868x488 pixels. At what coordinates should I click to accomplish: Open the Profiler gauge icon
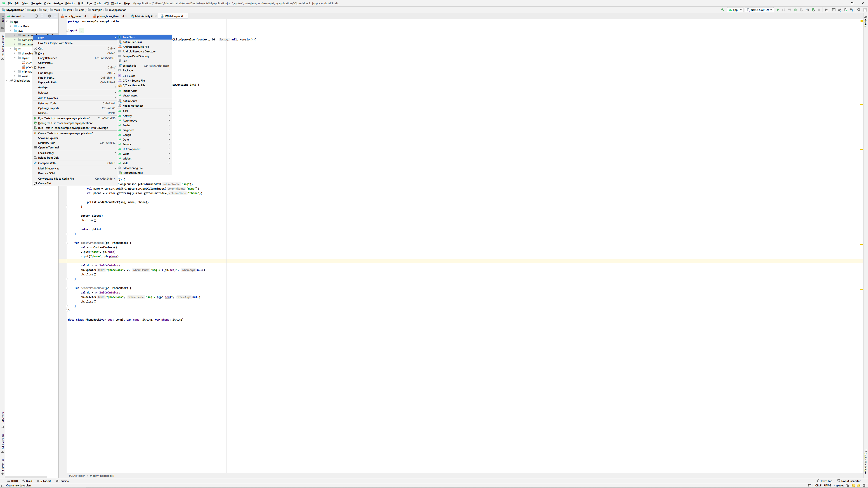(807, 10)
